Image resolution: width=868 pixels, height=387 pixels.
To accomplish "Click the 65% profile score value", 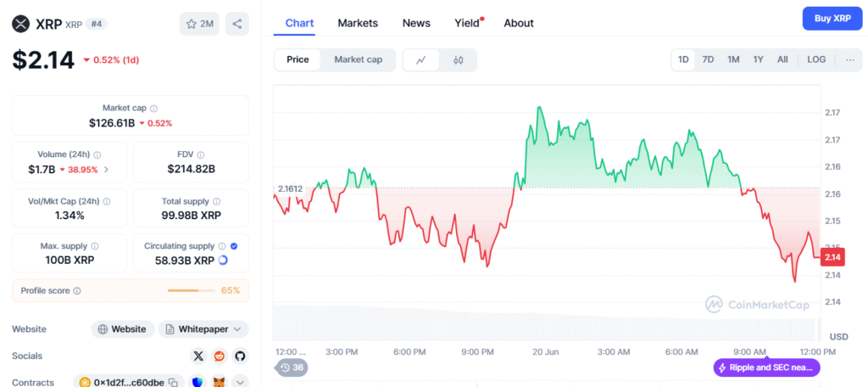I will coord(231,290).
